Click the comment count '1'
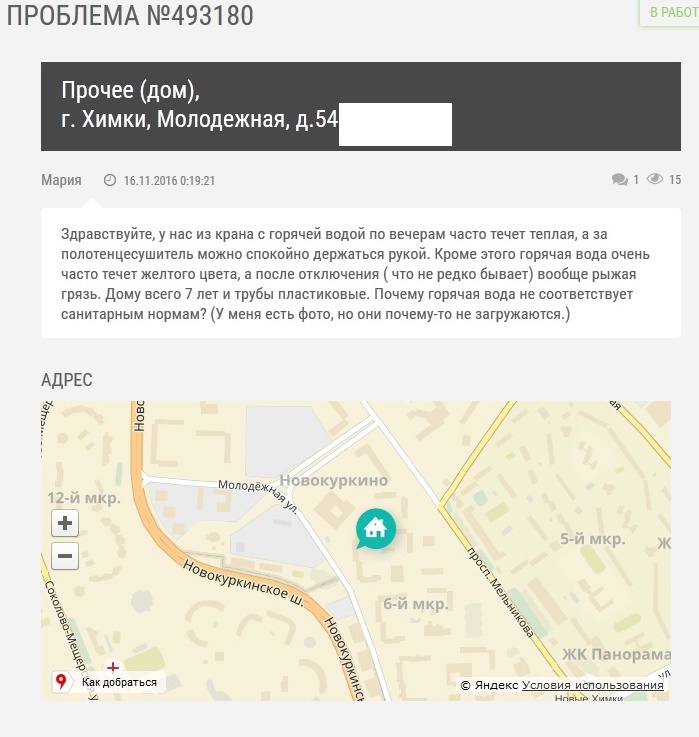This screenshot has width=699, height=737. point(636,180)
